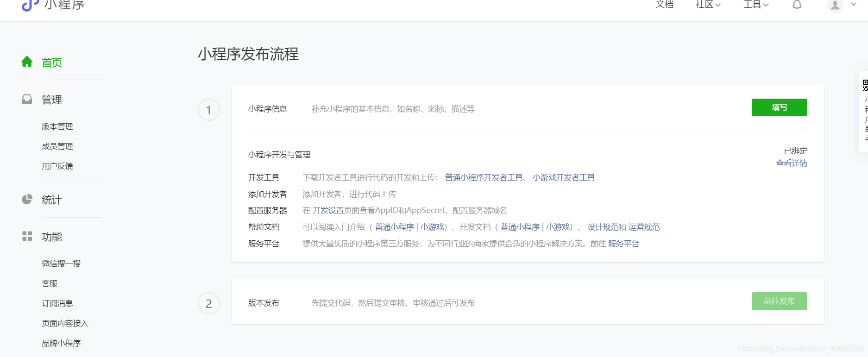Screen dimensions: 868x357
Task: Select 功能 section in sidebar
Action: tap(52, 237)
